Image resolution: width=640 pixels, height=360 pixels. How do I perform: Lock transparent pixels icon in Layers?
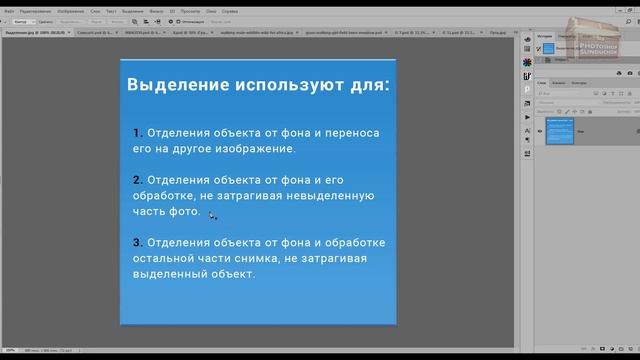tap(560, 111)
